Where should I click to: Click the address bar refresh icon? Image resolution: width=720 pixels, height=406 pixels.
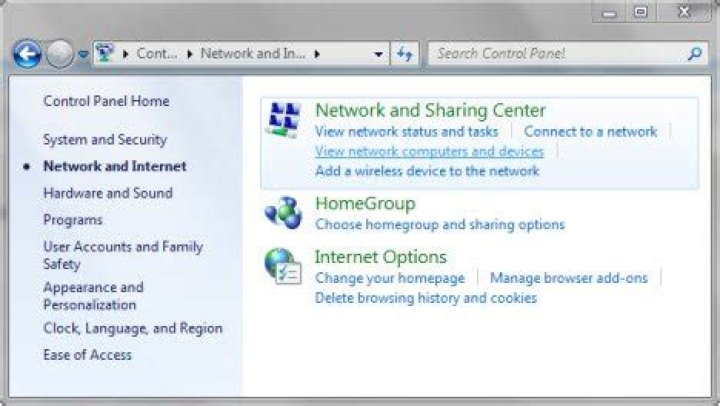[405, 54]
